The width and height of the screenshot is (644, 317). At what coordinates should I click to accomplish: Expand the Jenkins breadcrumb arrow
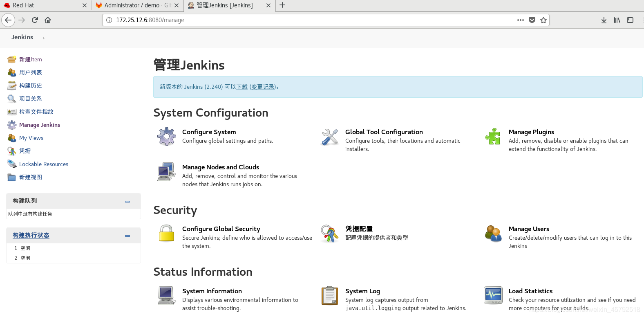click(43, 38)
